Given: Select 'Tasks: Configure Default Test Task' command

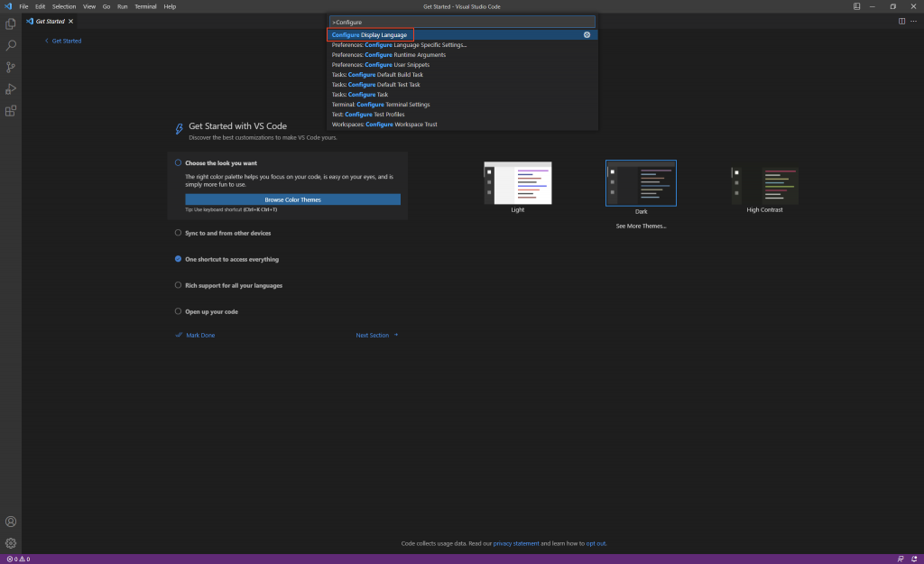Looking at the screenshot, I should click(462, 85).
